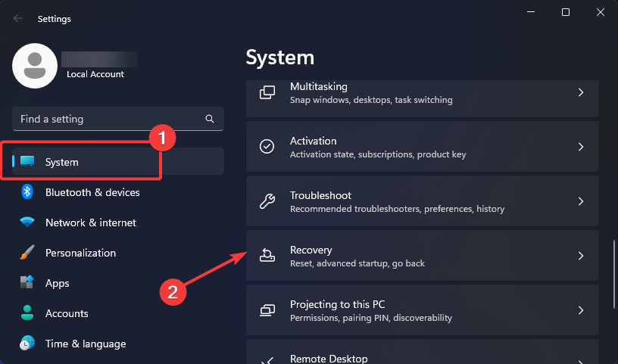Click the magnifier icon in the search box

click(x=210, y=119)
